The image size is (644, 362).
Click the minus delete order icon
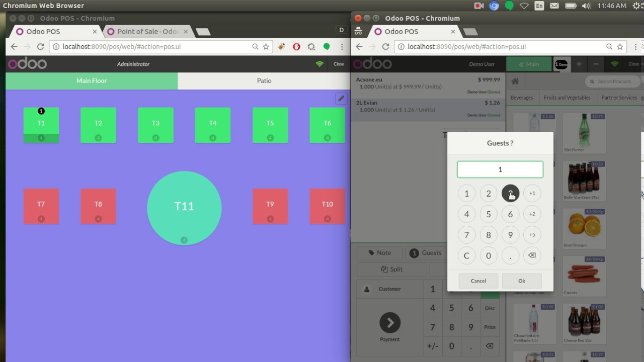pyautogui.click(x=596, y=64)
